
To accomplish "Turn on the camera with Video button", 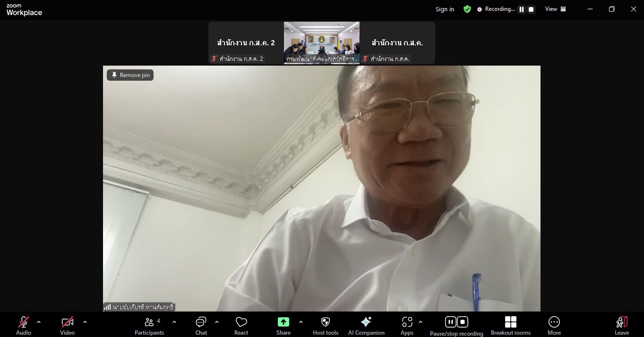I will point(67,325).
